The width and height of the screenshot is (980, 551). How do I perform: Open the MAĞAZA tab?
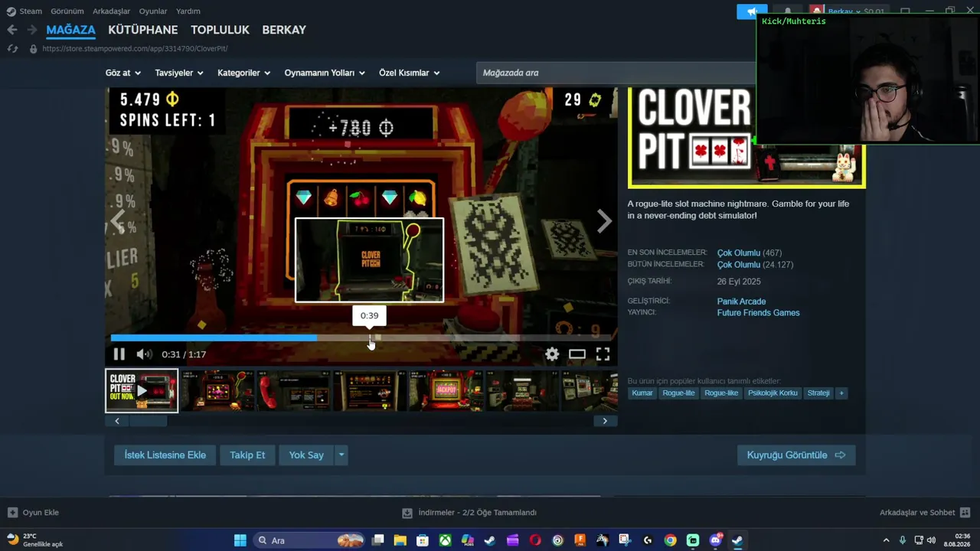[x=71, y=30]
